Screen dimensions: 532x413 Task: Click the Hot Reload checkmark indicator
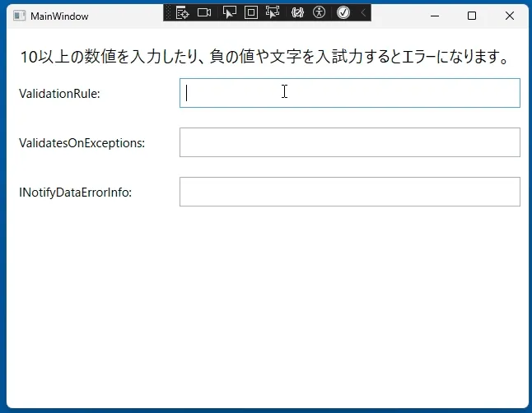point(343,13)
